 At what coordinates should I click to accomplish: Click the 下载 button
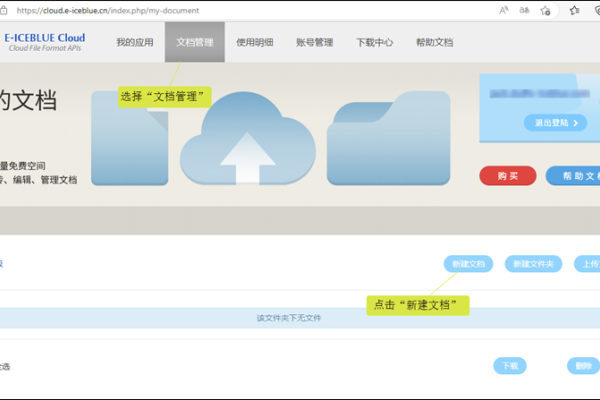pos(510,366)
